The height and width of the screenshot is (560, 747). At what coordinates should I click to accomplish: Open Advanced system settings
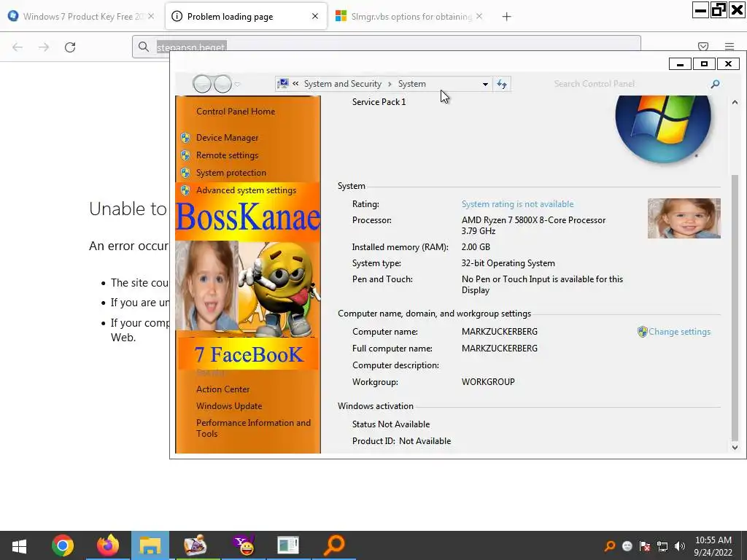click(x=247, y=190)
